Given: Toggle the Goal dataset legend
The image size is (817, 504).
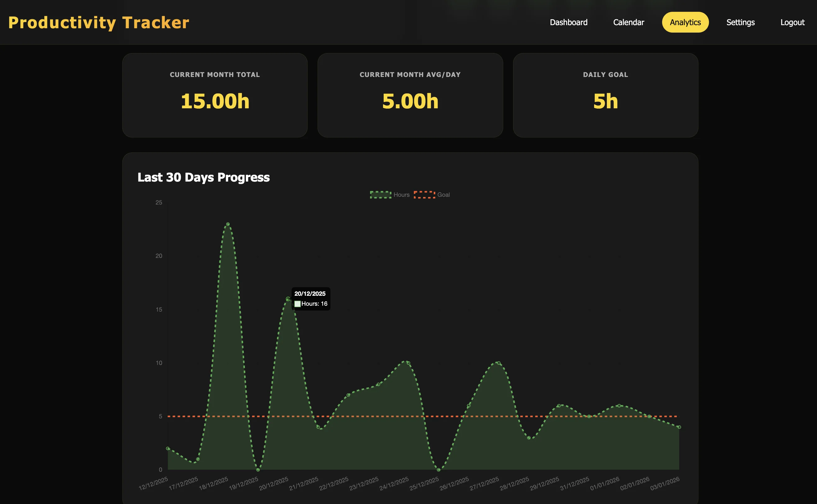Looking at the screenshot, I should tap(443, 195).
